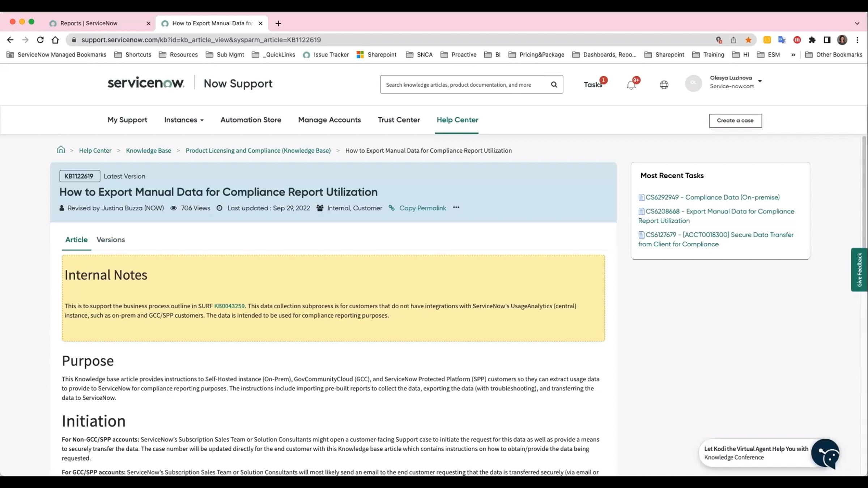Open Chrome extensions puzzle icon

click(812, 40)
